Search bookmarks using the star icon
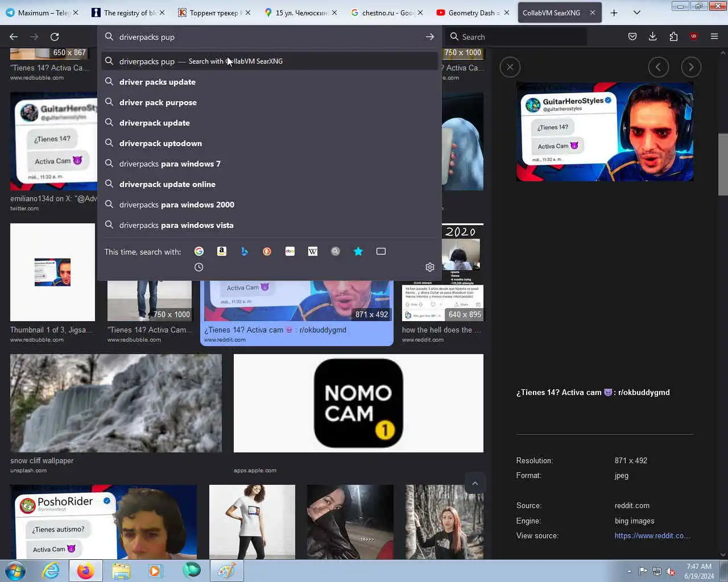Viewport: 728px width, 582px height. (358, 251)
